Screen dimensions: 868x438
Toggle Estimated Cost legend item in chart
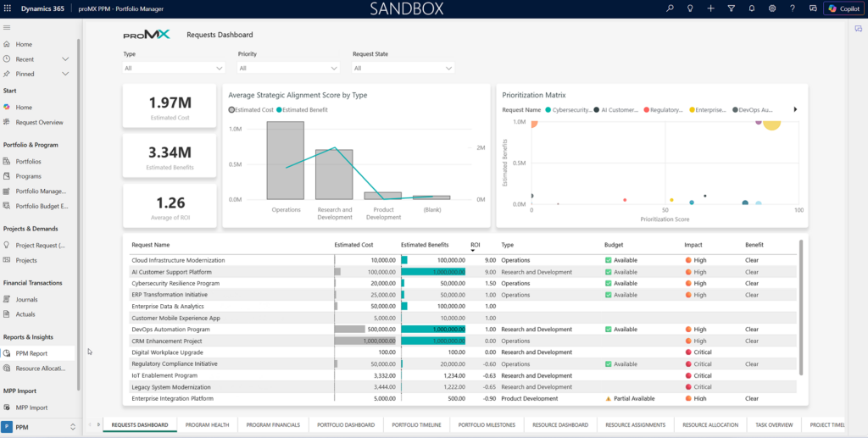tap(253, 109)
